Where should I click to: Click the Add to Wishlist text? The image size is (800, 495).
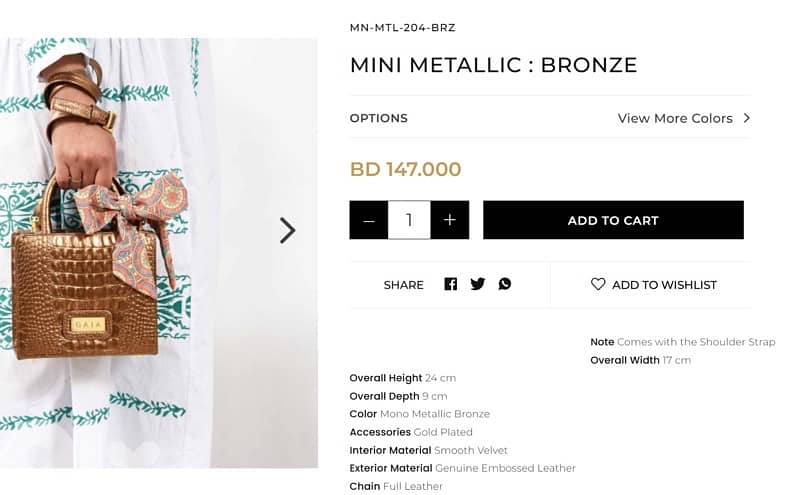pos(664,285)
